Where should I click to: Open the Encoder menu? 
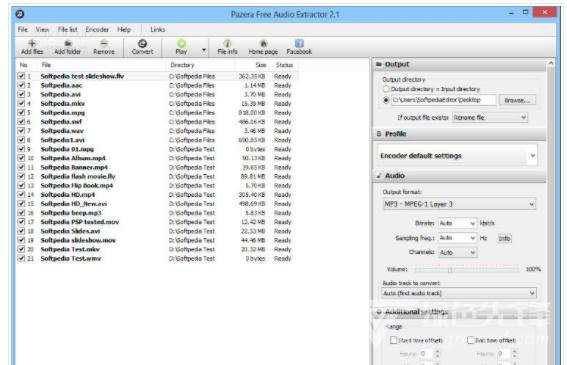(97, 30)
